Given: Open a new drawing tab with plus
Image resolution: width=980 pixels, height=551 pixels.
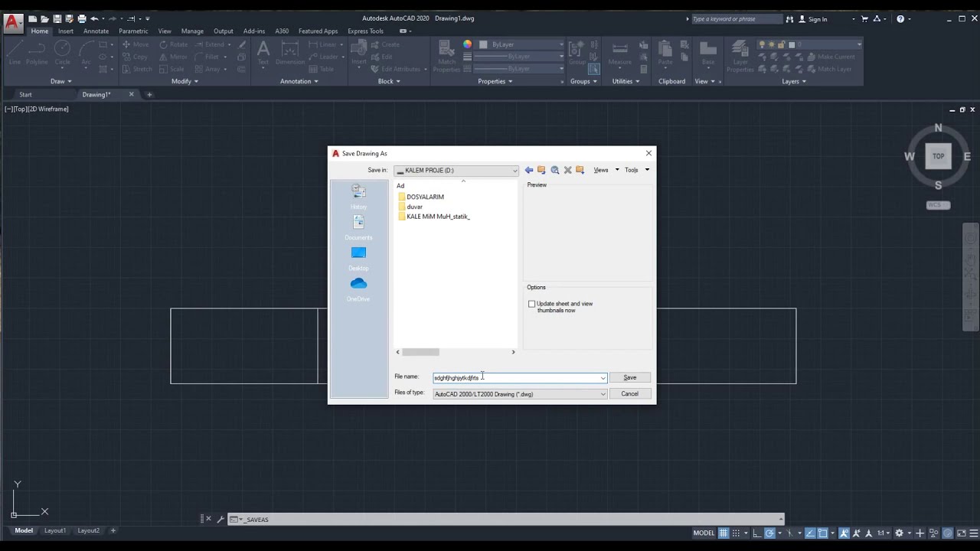Looking at the screenshot, I should [149, 95].
